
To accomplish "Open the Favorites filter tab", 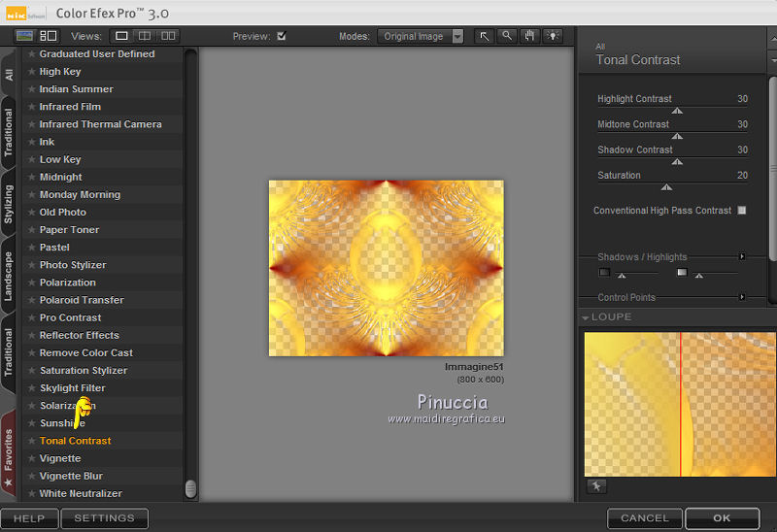I will (9, 451).
